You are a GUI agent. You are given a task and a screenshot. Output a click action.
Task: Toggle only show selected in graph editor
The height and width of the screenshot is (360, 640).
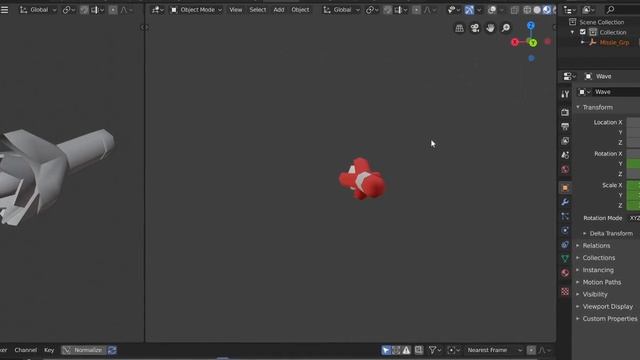click(x=386, y=350)
